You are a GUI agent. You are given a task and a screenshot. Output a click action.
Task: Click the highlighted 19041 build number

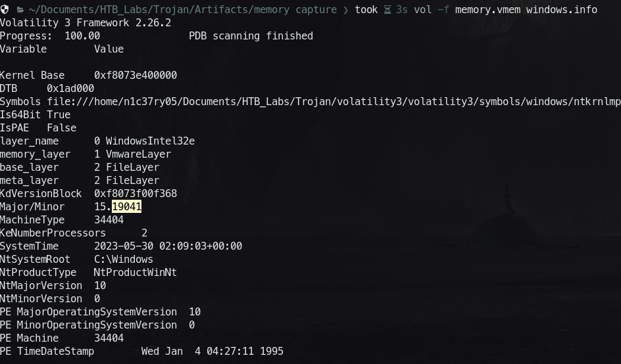(127, 207)
